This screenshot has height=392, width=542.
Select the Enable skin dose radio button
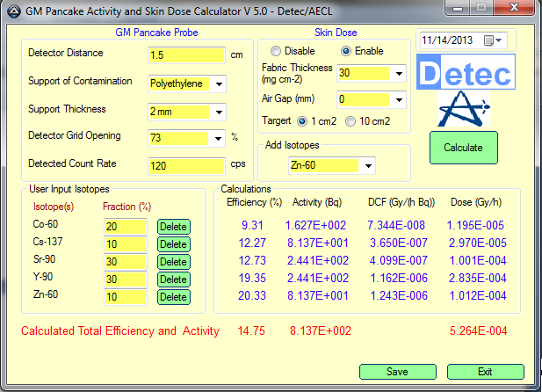click(346, 51)
